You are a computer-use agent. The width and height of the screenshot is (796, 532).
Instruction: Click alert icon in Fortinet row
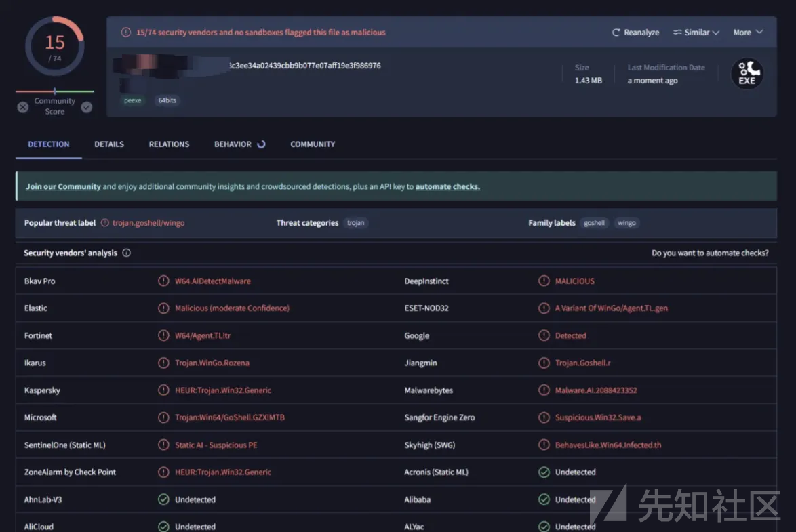point(163,335)
